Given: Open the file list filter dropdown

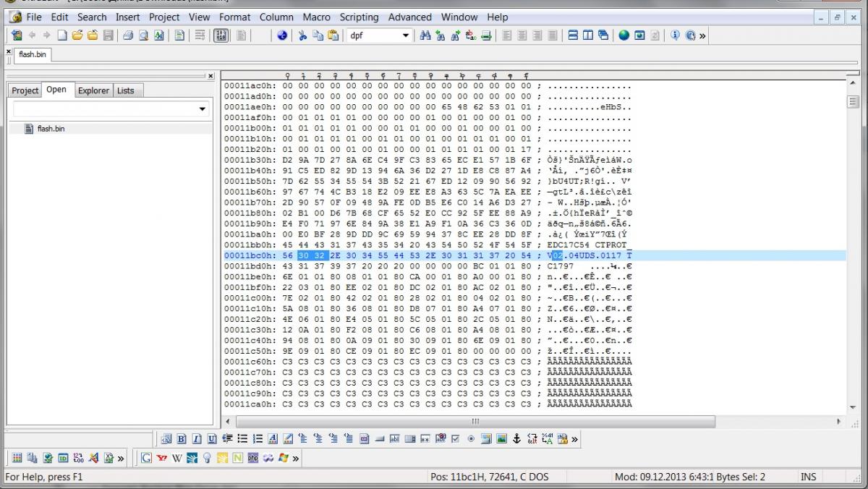Looking at the screenshot, I should tap(202, 109).
